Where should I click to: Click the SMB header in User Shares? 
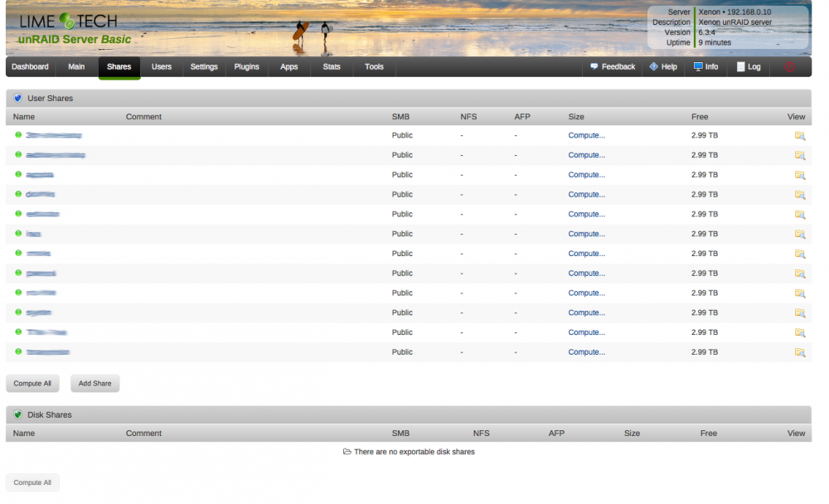coord(400,117)
